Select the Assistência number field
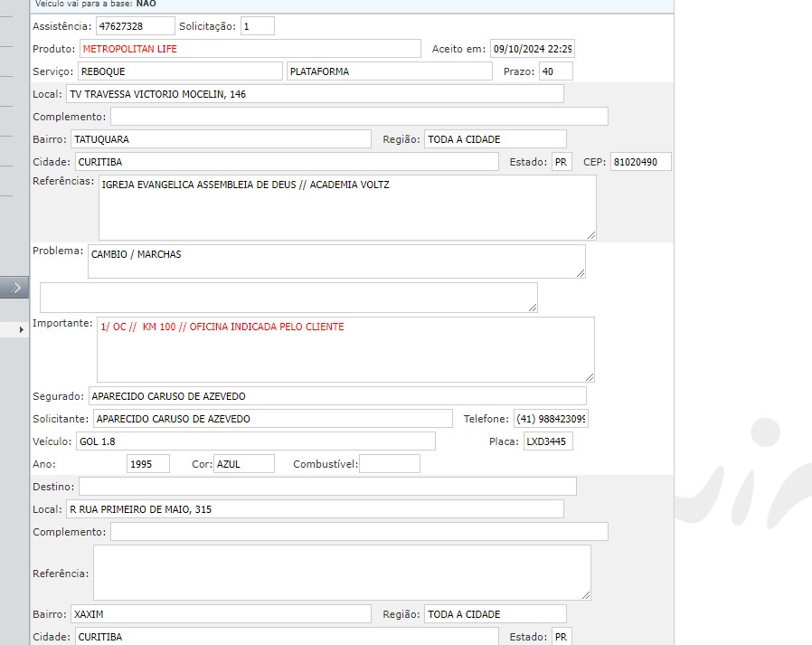The width and height of the screenshot is (812, 645). 135,26
